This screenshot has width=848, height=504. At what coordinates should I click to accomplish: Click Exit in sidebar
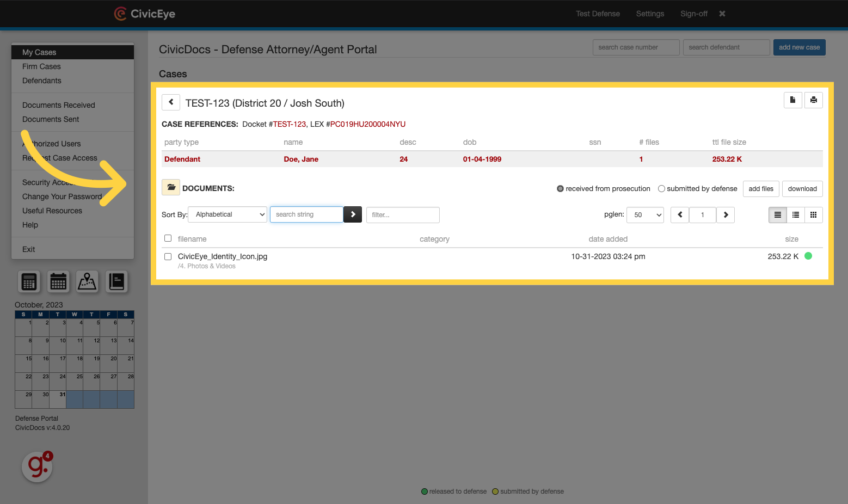click(29, 249)
